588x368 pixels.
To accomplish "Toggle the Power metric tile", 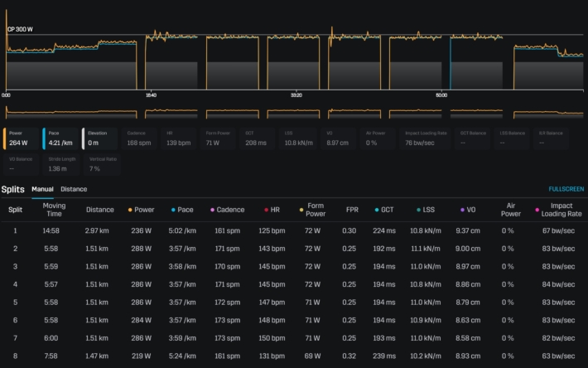I will coord(21,138).
